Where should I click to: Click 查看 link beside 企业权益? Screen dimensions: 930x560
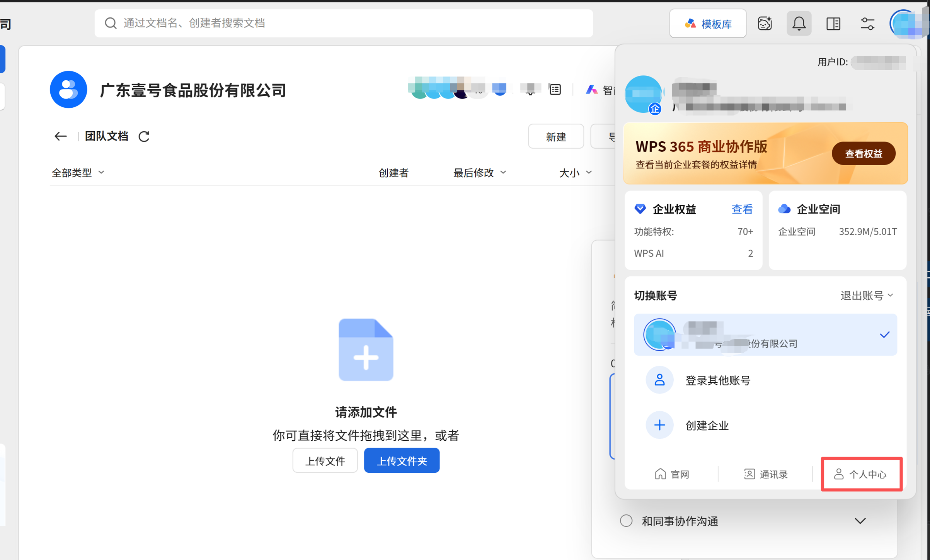point(741,209)
